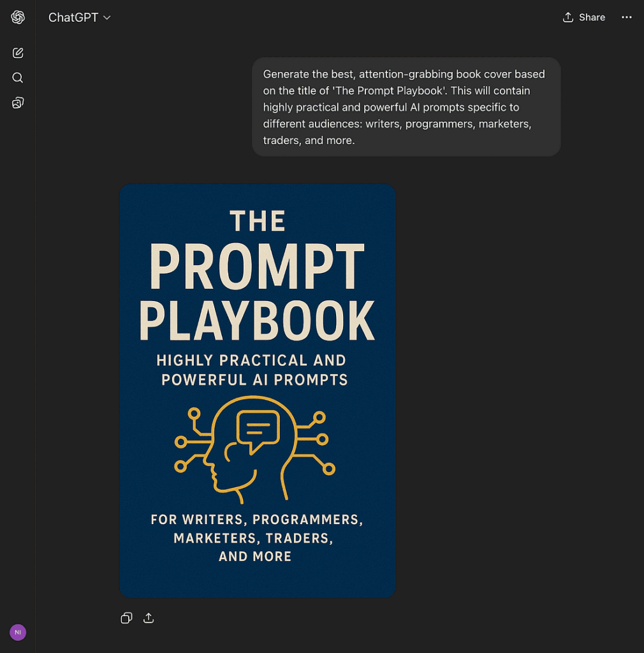Click the ChatGPT logo icon in sidebar
The width and height of the screenshot is (644, 653).
18,17
